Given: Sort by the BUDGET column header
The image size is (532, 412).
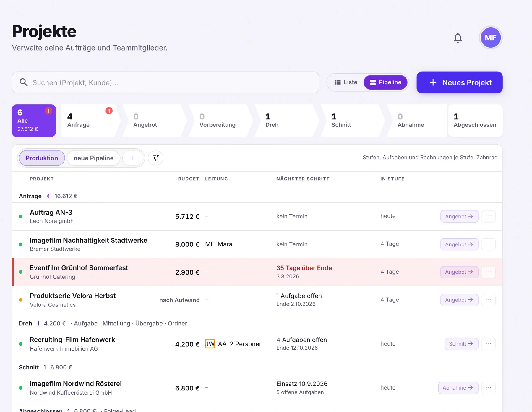Looking at the screenshot, I should (x=189, y=179).
